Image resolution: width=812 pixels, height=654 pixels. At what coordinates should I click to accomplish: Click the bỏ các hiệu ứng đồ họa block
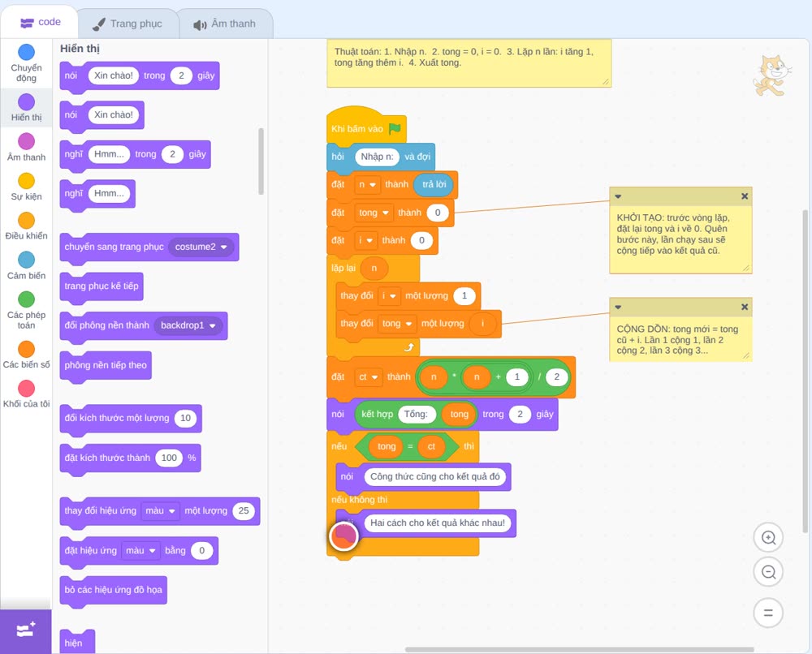[114, 590]
